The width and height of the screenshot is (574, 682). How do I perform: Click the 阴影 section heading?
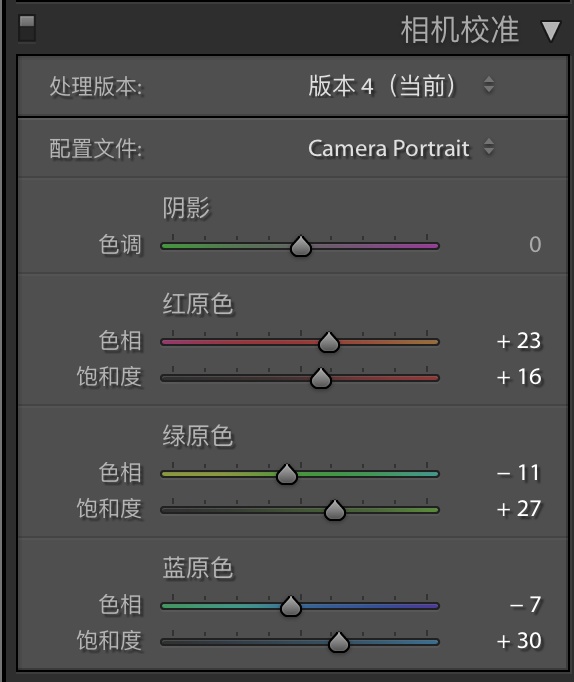click(x=186, y=207)
